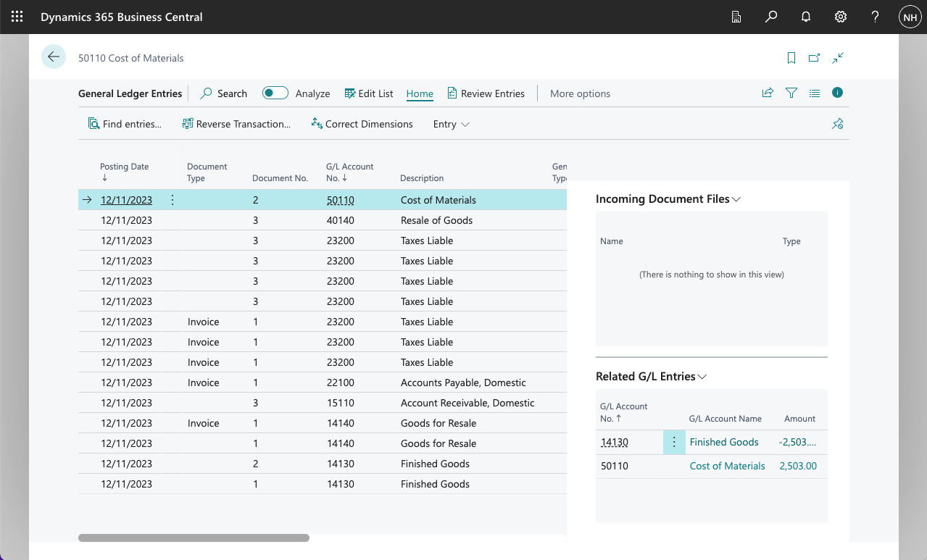Click the bookmark icon for this page
927x560 pixels.
791,58
